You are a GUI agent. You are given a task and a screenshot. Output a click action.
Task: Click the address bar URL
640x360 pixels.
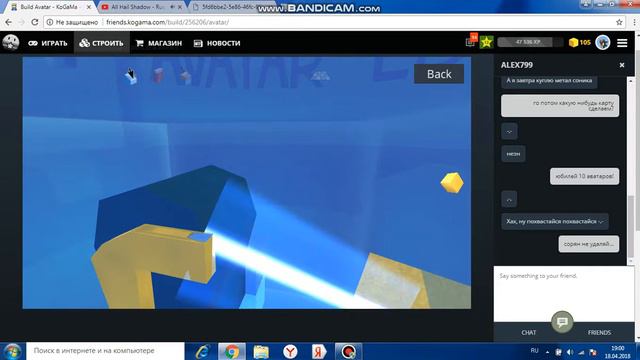(167, 22)
